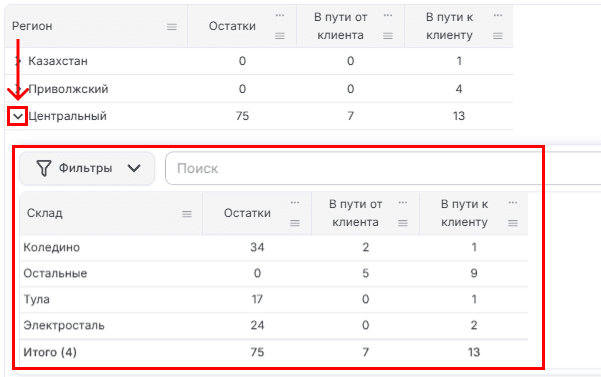Select the Тула warehouse row
601x377 pixels.
(274, 299)
